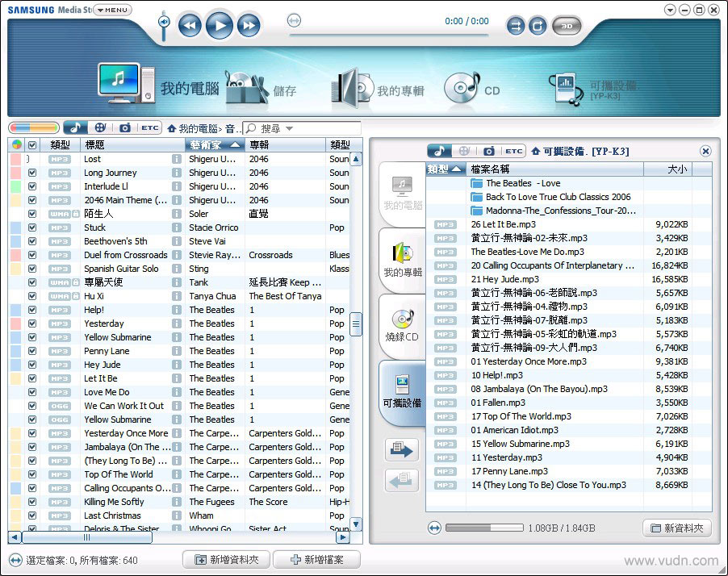This screenshot has width=728, height=576.
Task: Toggle checkbox for Spanish Guitar Solo track
Action: pos(32,269)
